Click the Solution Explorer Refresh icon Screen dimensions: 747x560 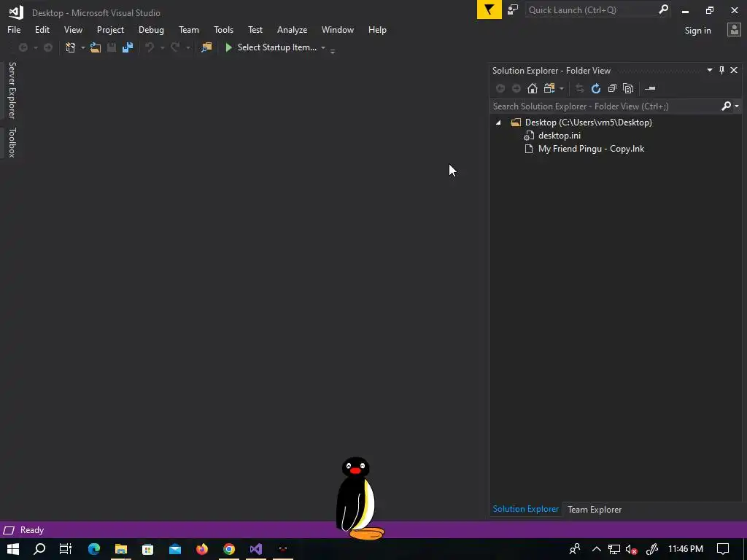[595, 88]
